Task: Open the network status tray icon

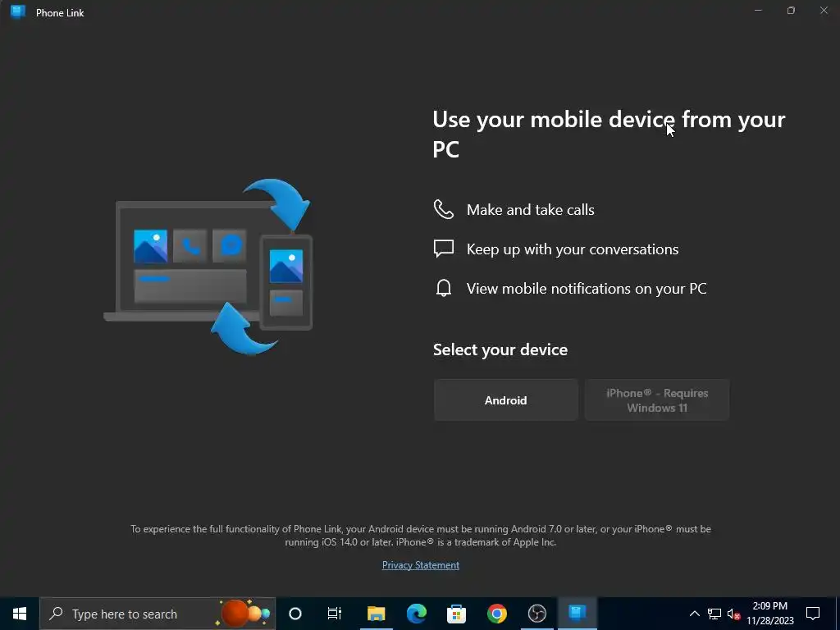Action: (x=714, y=614)
